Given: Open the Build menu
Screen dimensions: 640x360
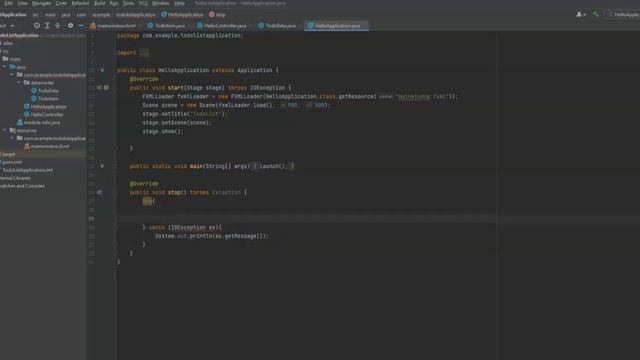Looking at the screenshot, I should coord(100,3).
